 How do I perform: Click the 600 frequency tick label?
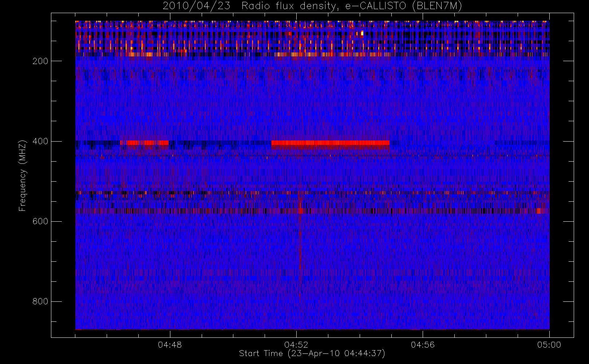pyautogui.click(x=40, y=221)
